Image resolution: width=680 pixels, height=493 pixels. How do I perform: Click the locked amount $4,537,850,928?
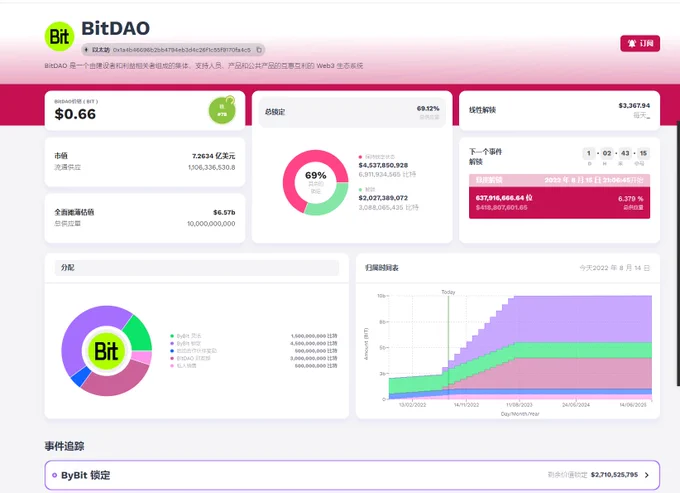383,165
